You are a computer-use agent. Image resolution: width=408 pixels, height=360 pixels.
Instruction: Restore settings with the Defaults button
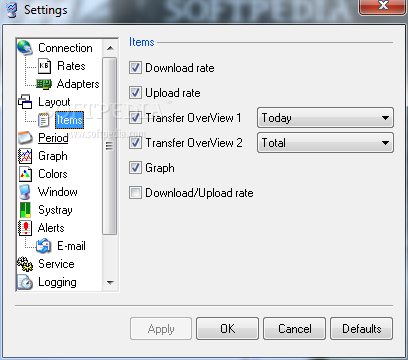(x=362, y=329)
